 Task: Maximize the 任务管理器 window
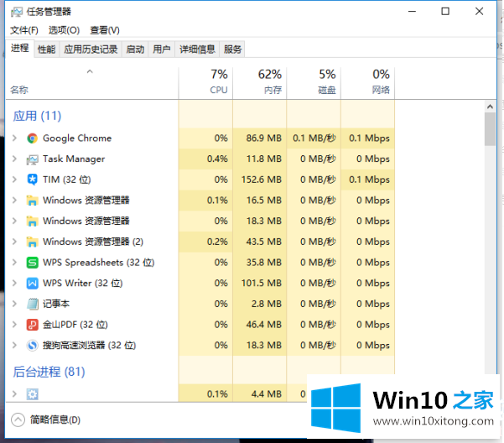[x=445, y=12]
